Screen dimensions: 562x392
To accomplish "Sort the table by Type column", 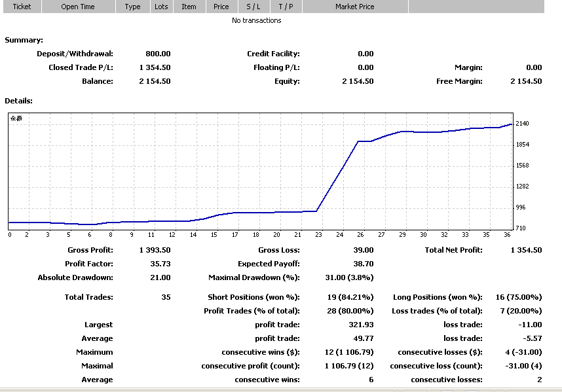I will click(132, 7).
